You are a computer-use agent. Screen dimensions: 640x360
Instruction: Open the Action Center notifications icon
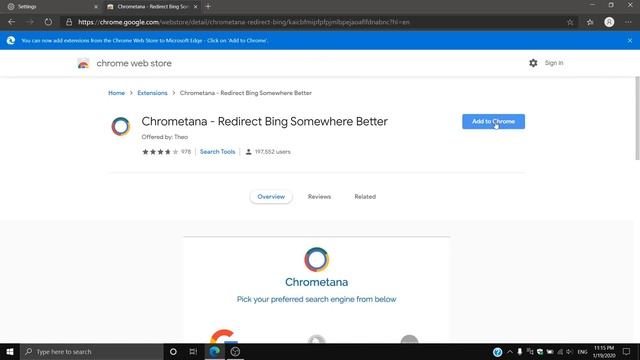(627, 352)
